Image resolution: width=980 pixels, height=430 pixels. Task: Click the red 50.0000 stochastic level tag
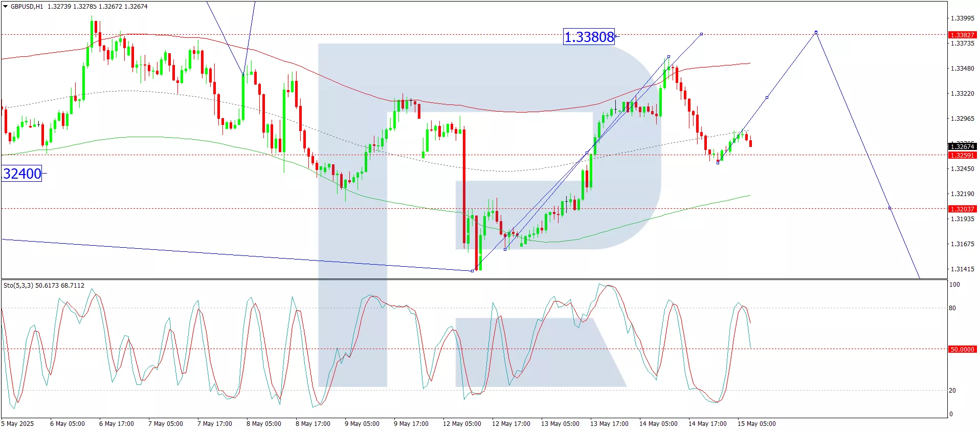962,349
